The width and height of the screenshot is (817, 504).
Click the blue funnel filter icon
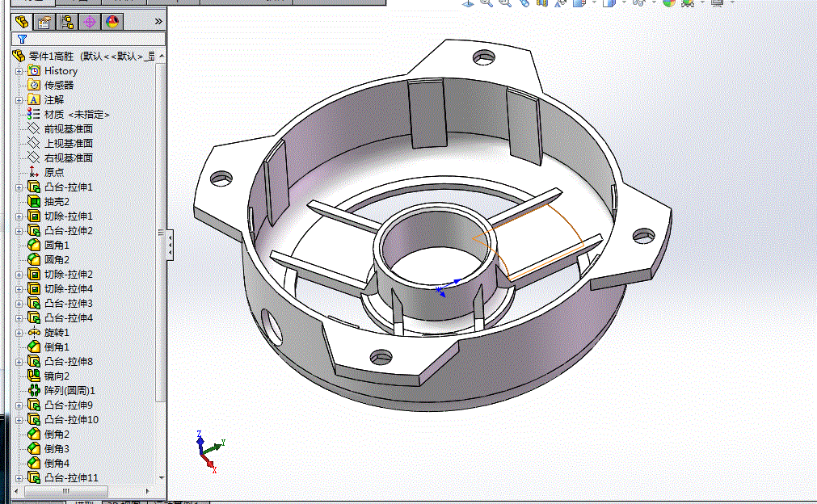(x=22, y=39)
